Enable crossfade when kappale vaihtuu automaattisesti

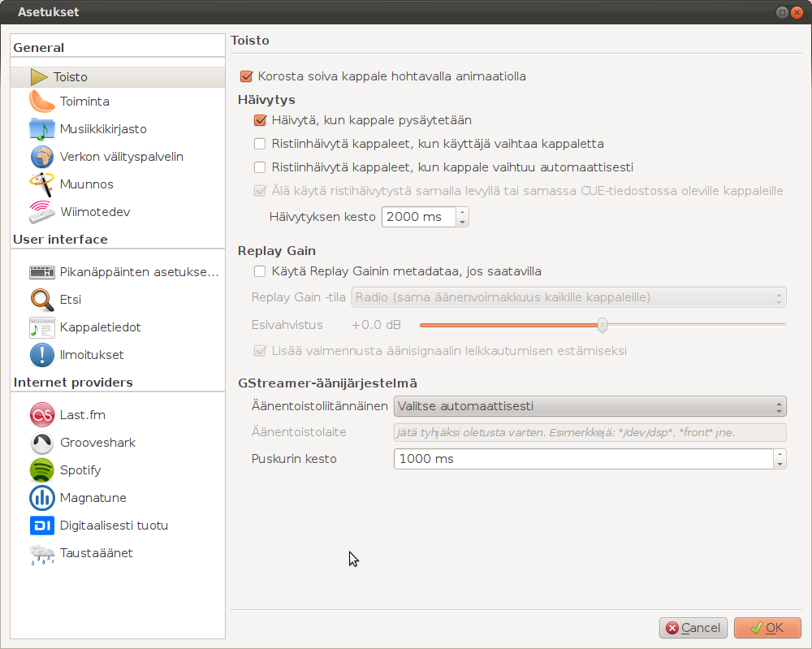[260, 167]
